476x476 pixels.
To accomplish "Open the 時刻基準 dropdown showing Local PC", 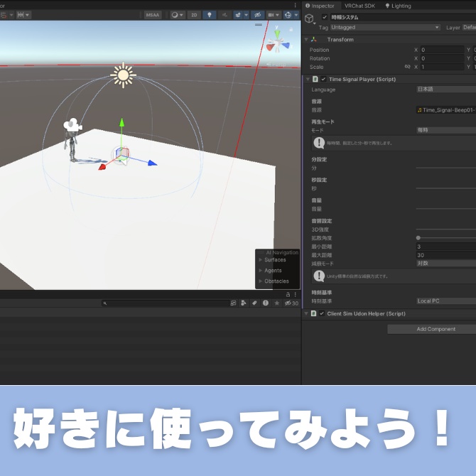I will [x=446, y=301].
